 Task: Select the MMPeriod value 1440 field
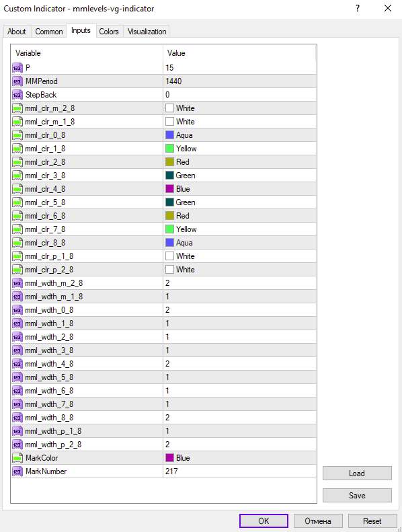pyautogui.click(x=239, y=81)
